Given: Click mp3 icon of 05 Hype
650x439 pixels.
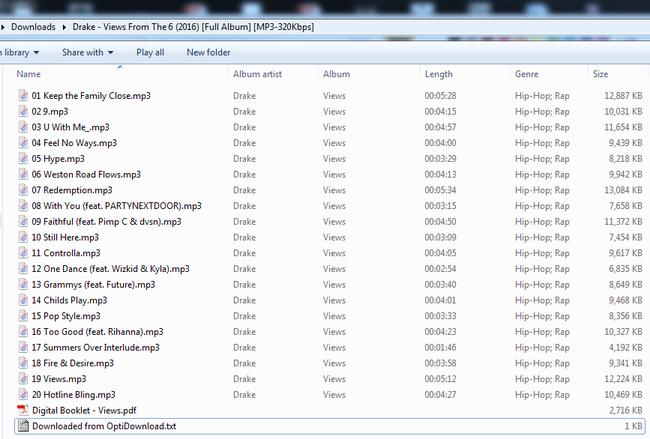Looking at the screenshot, I should [23, 158].
